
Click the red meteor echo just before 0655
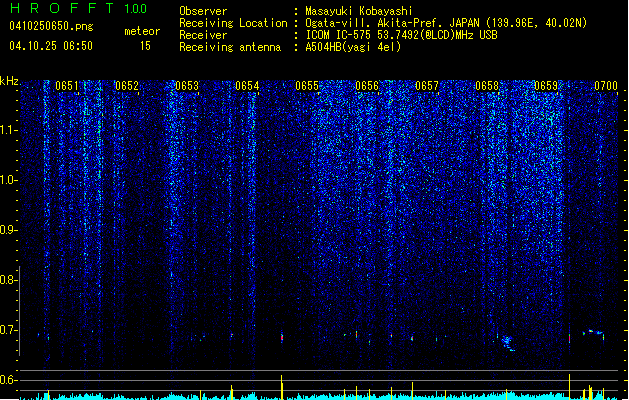[x=282, y=337]
